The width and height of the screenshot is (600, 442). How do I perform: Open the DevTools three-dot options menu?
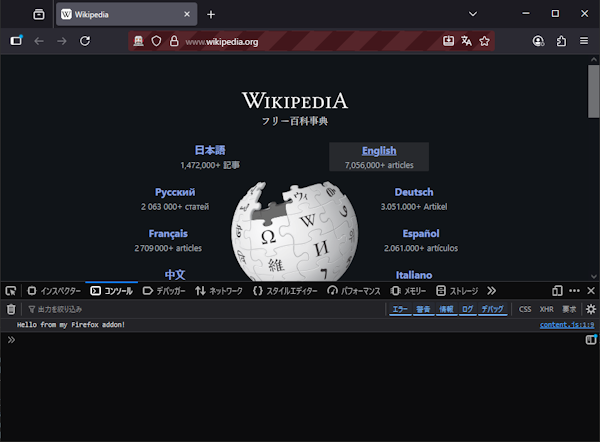(x=574, y=291)
